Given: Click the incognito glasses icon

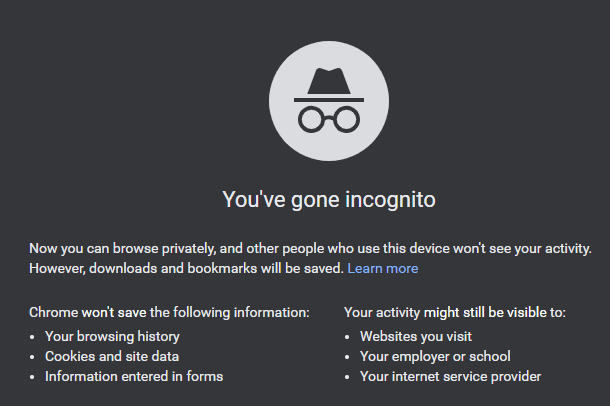Looking at the screenshot, I should tap(329, 119).
